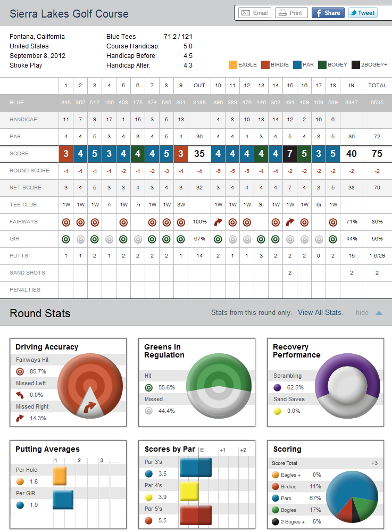Click the missed-right fairway arrow on hole 15
The height and width of the screenshot is (532, 392).
[x=290, y=222]
